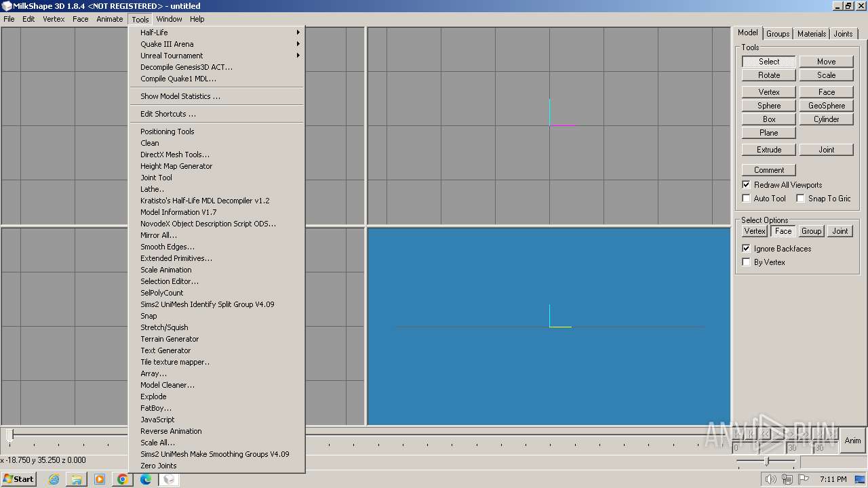Open the File menu
The image size is (868, 488).
coord(9,19)
